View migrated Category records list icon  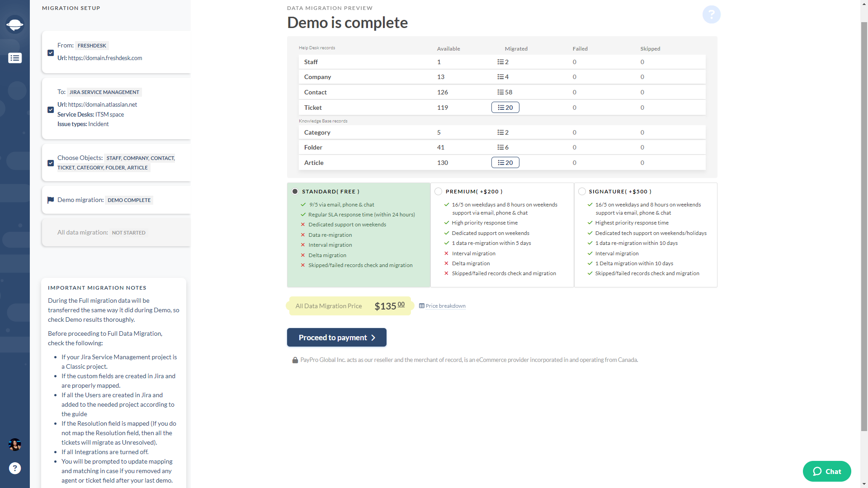[x=500, y=132]
